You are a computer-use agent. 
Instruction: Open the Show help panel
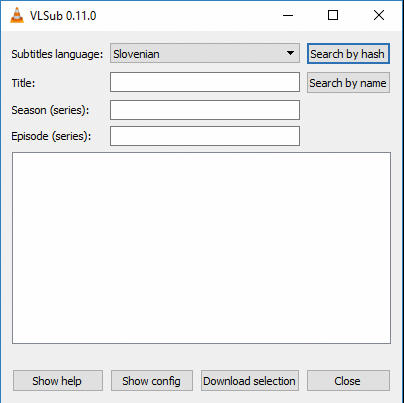[58, 381]
